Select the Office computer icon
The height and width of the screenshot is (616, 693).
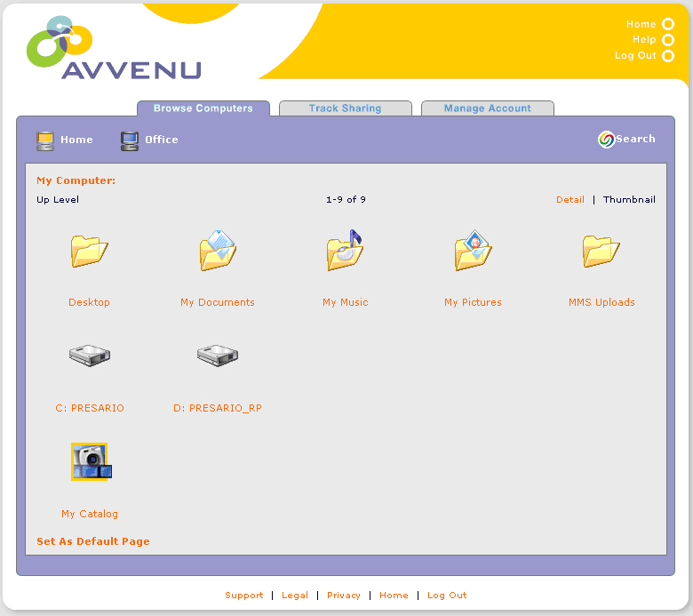130,140
